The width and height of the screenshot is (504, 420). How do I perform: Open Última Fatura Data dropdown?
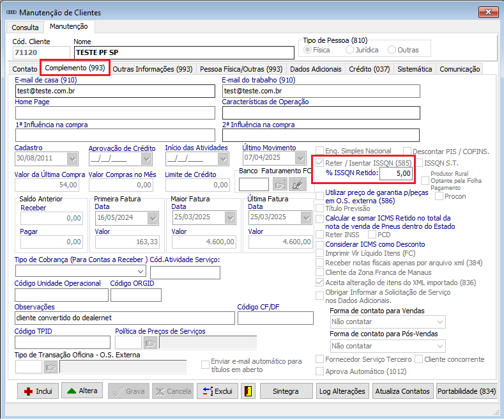[x=307, y=218]
